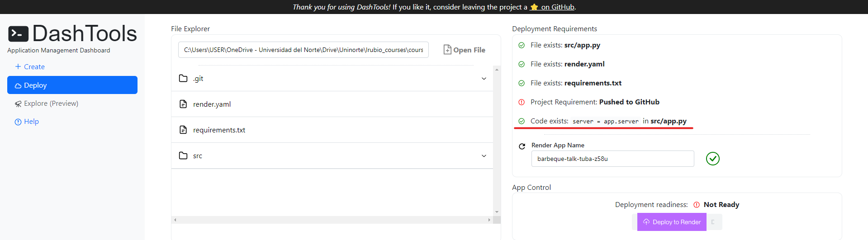Expand the .git folder chevron
This screenshot has height=240, width=868.
(x=484, y=79)
